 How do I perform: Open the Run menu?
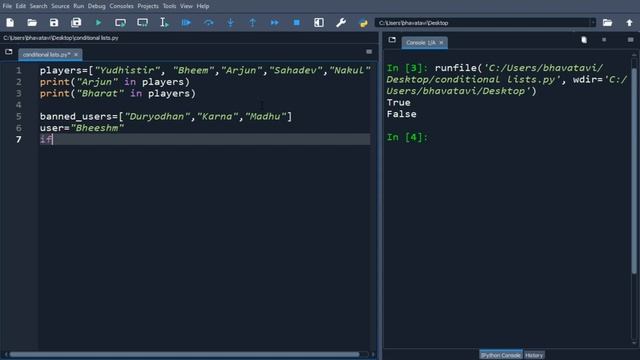pyautogui.click(x=78, y=6)
